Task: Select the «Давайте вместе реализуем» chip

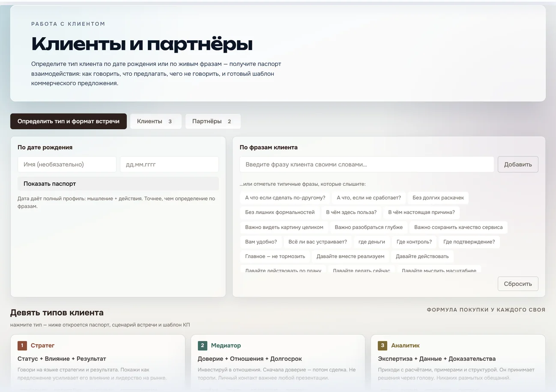Action: pyautogui.click(x=350, y=256)
